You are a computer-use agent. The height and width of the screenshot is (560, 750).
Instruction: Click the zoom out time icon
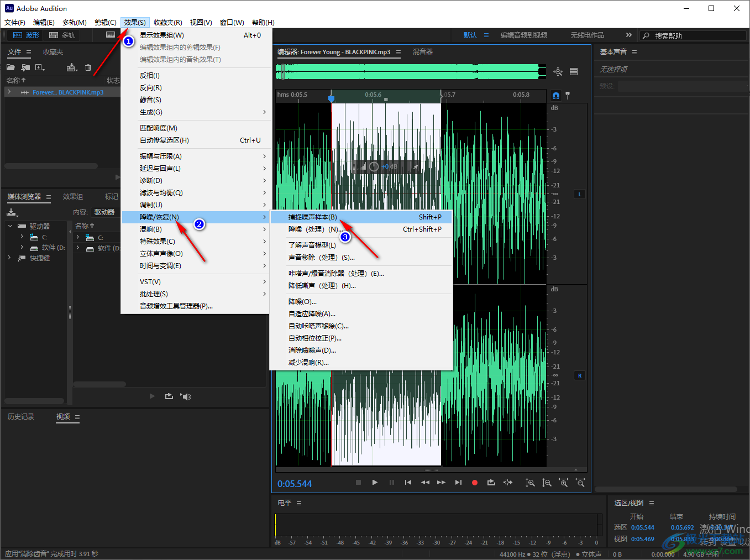point(580,483)
